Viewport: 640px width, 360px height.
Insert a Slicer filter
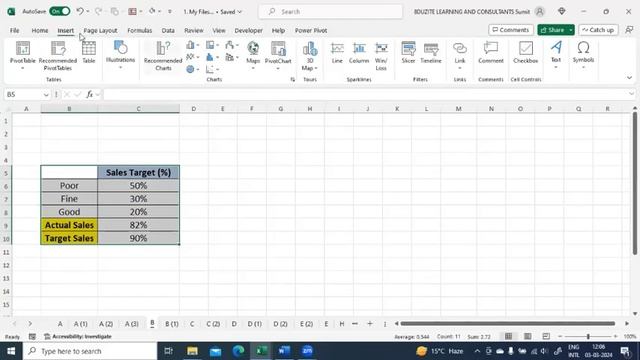(408, 52)
